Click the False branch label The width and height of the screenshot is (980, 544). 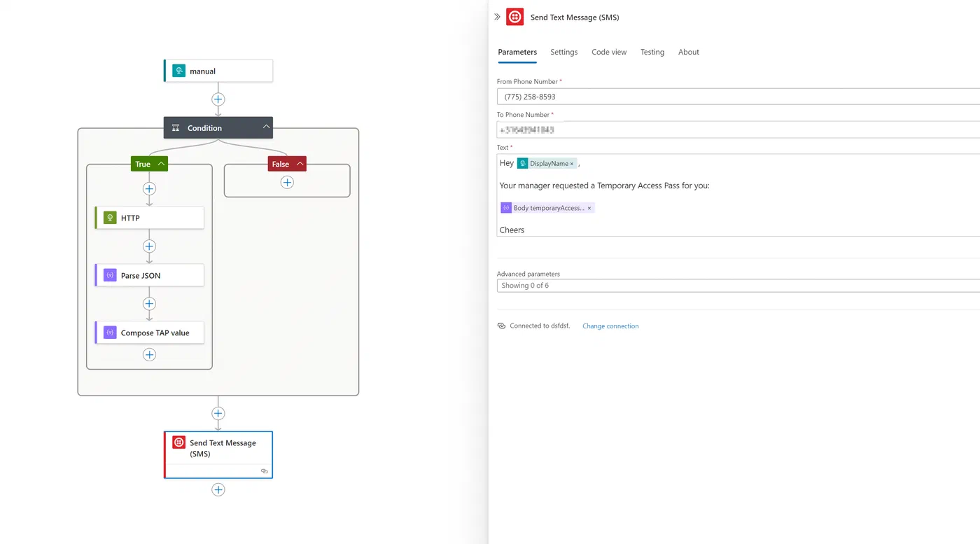281,164
